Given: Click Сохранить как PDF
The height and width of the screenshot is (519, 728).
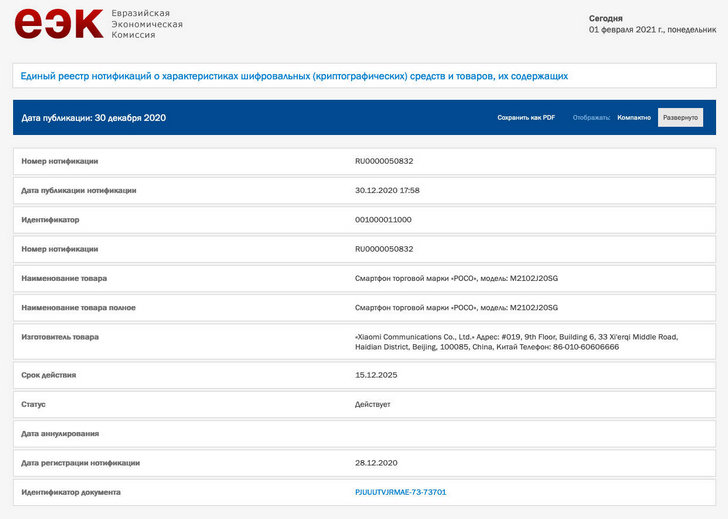Looking at the screenshot, I should click(526, 117).
